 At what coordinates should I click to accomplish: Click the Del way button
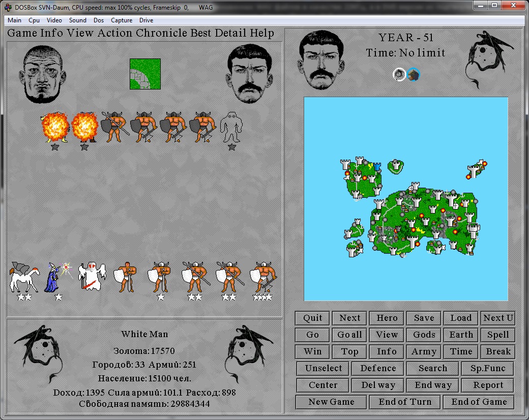click(x=378, y=385)
